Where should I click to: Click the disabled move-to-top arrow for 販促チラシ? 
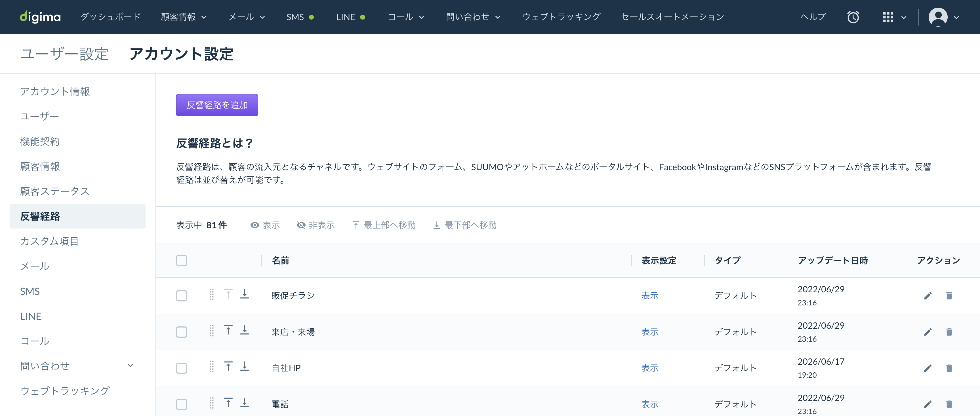228,294
